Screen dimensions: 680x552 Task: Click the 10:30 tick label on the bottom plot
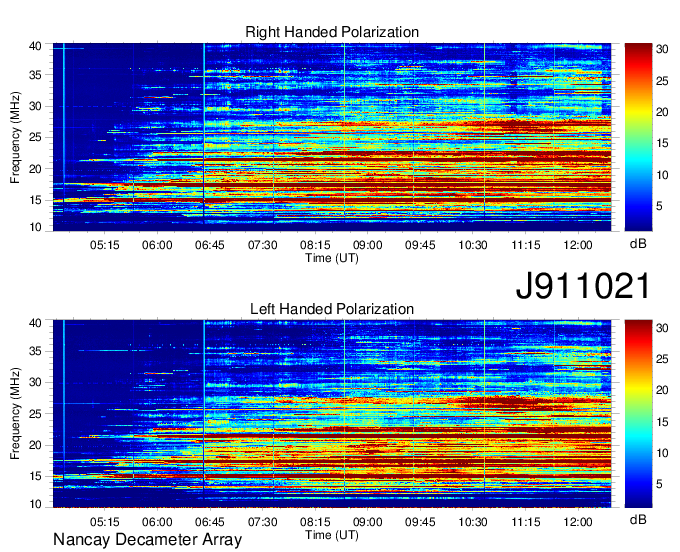[x=473, y=522]
